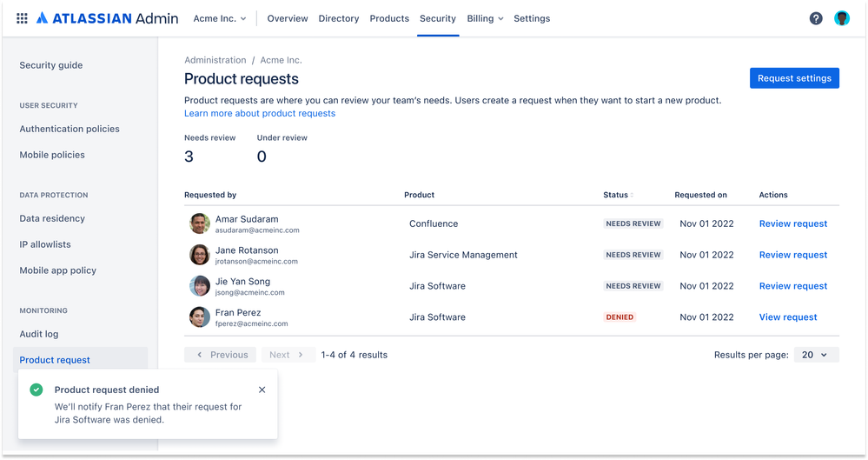Review Jie Yan Song's Jira Software request
The width and height of the screenshot is (868, 460).
(x=793, y=286)
